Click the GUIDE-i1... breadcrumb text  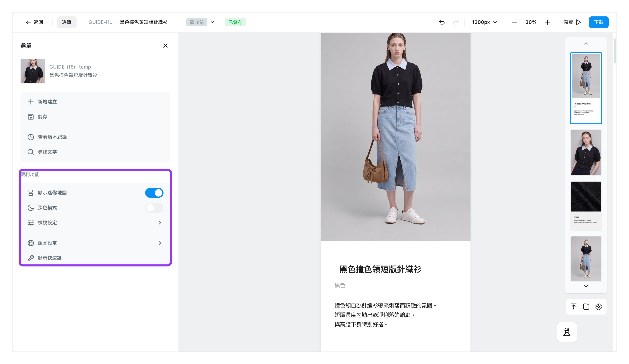(x=101, y=22)
